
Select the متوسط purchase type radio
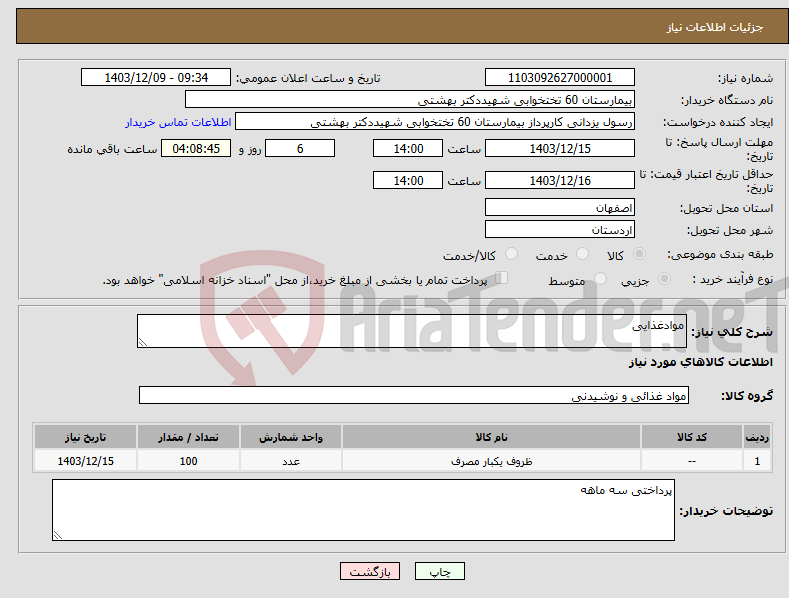600,279
